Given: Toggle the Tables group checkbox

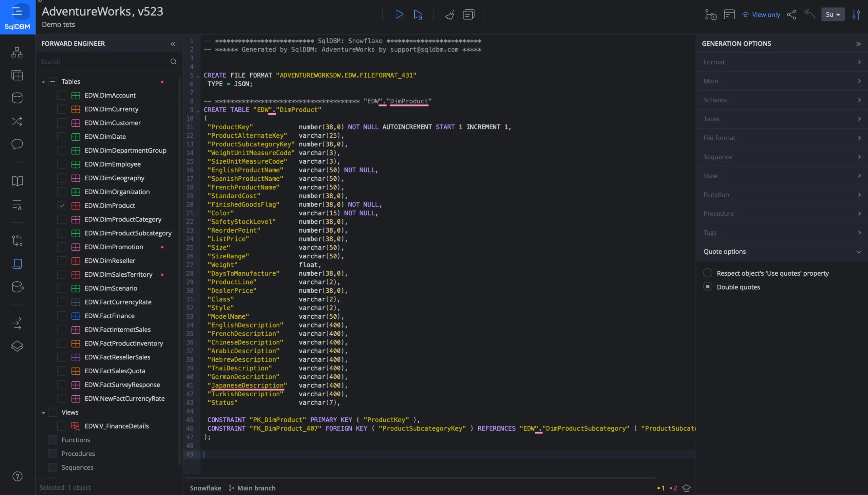Looking at the screenshot, I should 52,82.
